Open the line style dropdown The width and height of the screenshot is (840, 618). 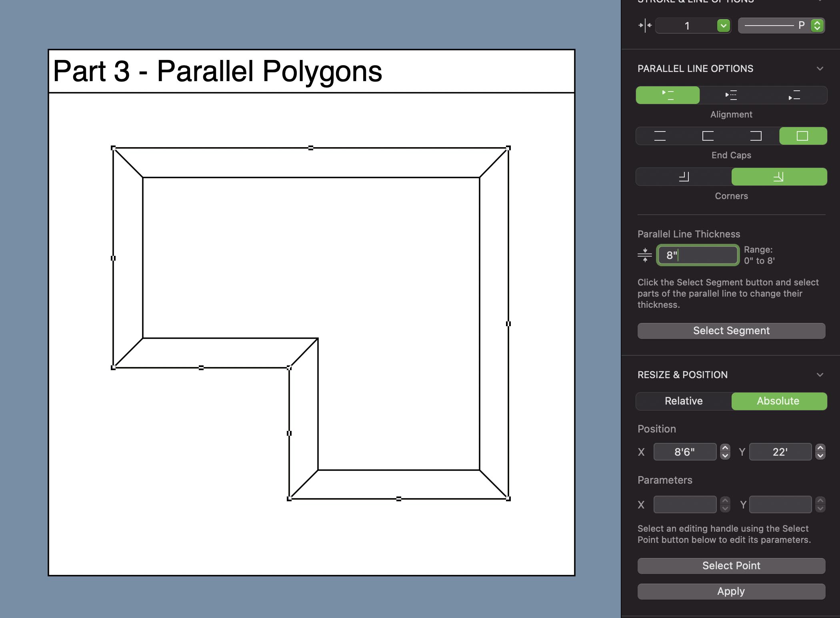tap(817, 26)
